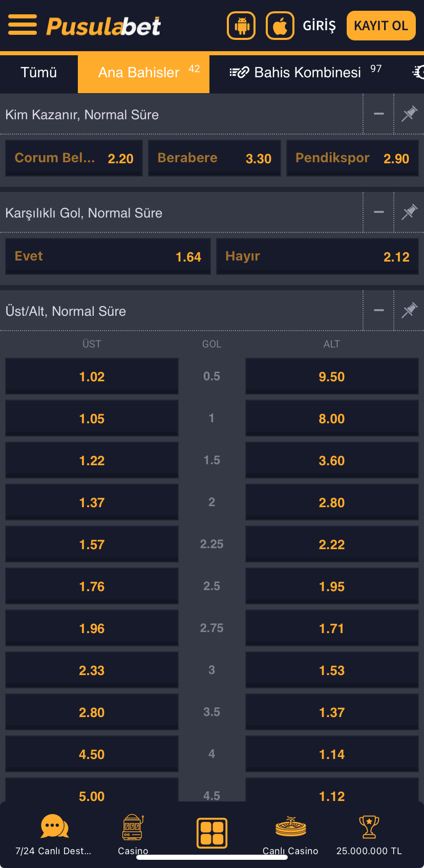Screen dimensions: 424x868
Task: Open the Casino slot machine icon
Action: tap(133, 827)
